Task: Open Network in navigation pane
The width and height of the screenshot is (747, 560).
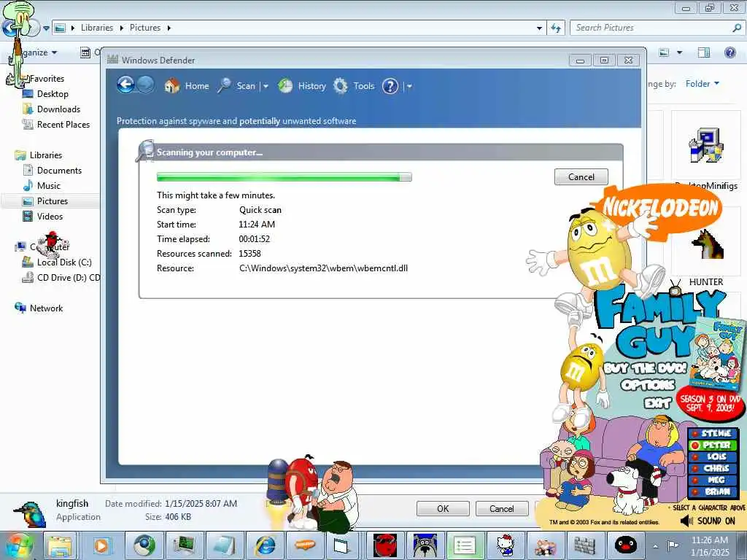Action: [46, 308]
